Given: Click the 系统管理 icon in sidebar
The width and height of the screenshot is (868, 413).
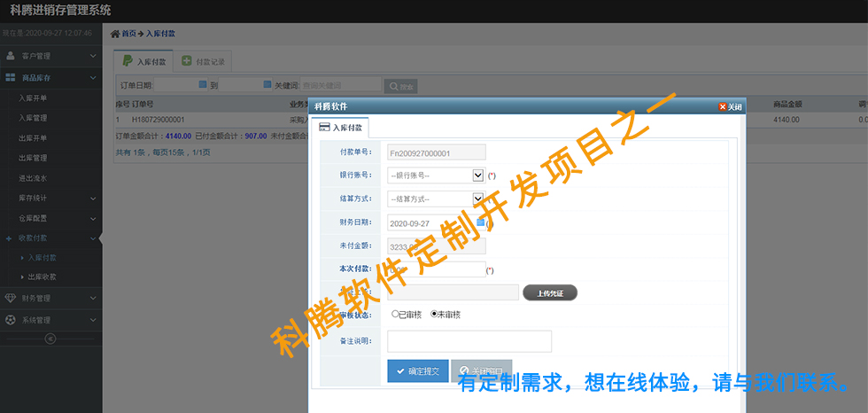Looking at the screenshot, I should click(x=10, y=320).
